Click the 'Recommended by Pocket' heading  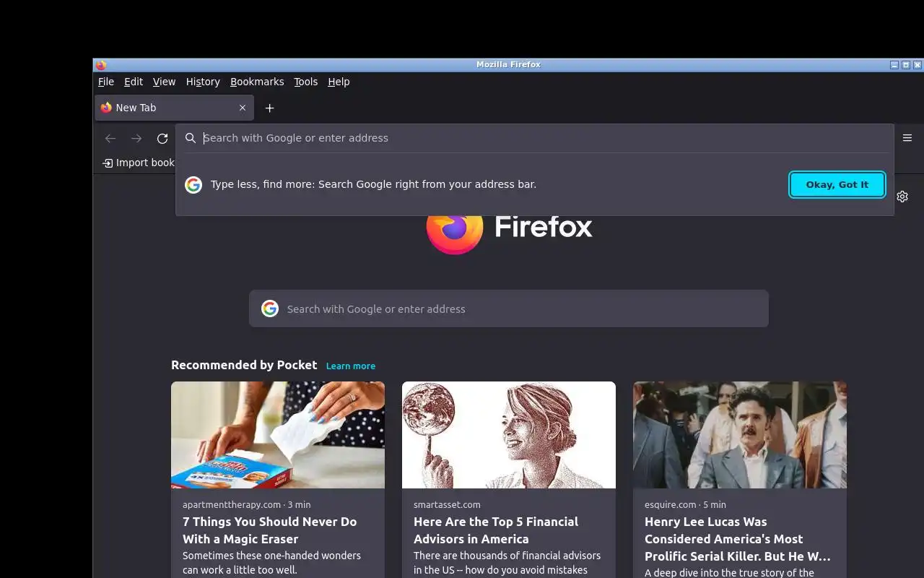point(244,365)
